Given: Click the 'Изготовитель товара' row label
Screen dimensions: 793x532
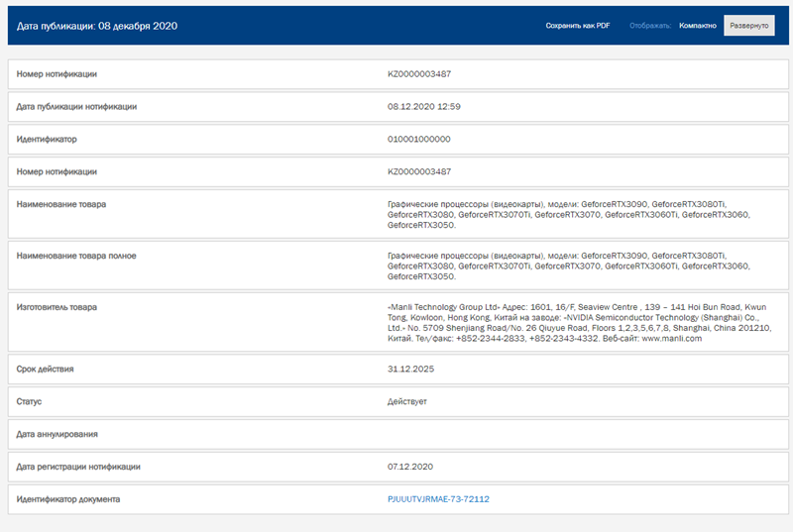Looking at the screenshot, I should (57, 307).
